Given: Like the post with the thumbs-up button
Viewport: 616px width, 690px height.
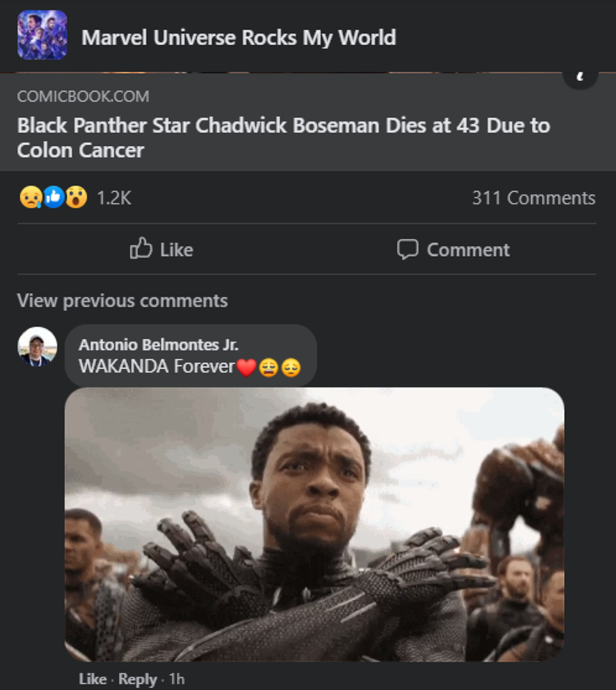Looking at the screenshot, I should [162, 249].
